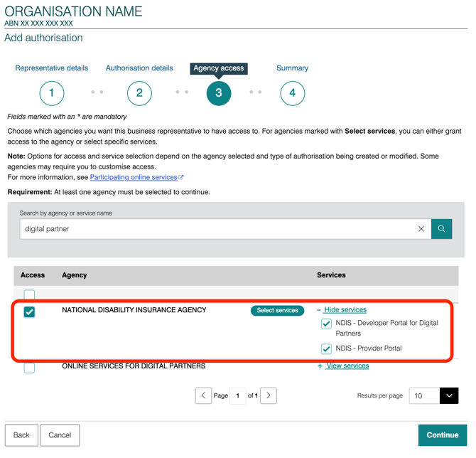The image size is (476, 458).
Task: Uncheck NDIS - Developer Portal for Digital Partners
Action: [x=326, y=324]
